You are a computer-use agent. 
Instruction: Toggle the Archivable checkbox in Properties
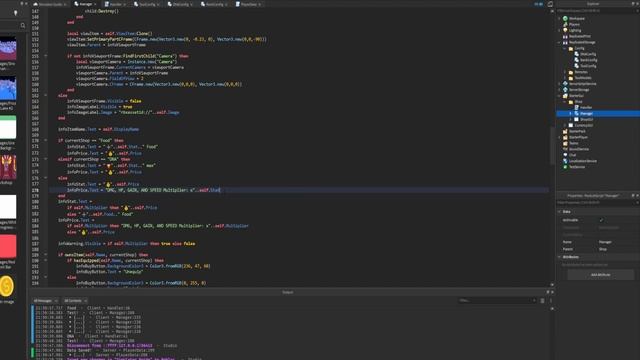pyautogui.click(x=601, y=220)
